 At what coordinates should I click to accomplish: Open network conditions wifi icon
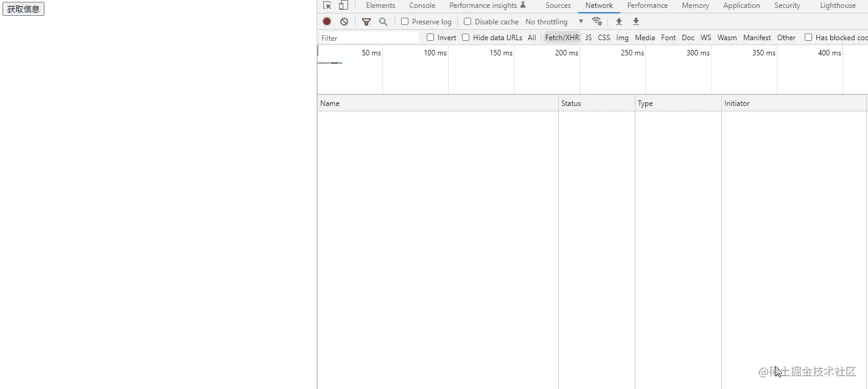(597, 21)
